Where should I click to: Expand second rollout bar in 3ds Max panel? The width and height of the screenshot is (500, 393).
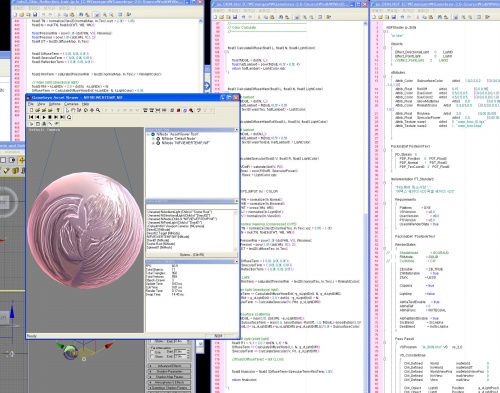pos(170,371)
